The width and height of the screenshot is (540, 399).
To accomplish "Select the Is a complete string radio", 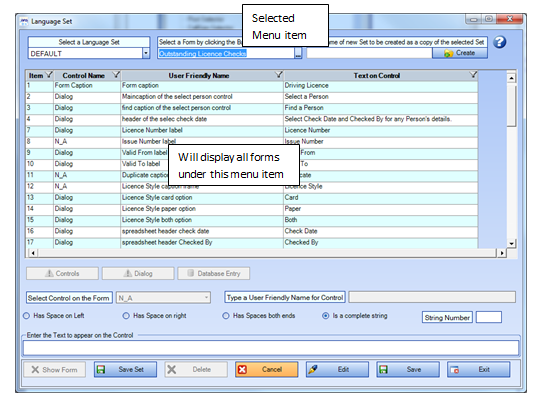I will [x=325, y=316].
